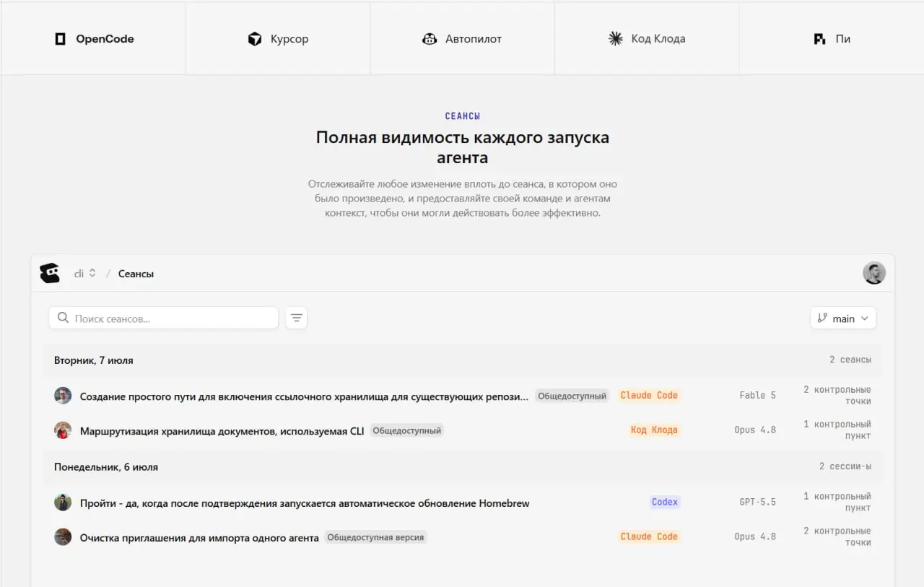Image resolution: width=924 pixels, height=587 pixels.
Task: Switch to the Пи tab
Action: point(832,38)
